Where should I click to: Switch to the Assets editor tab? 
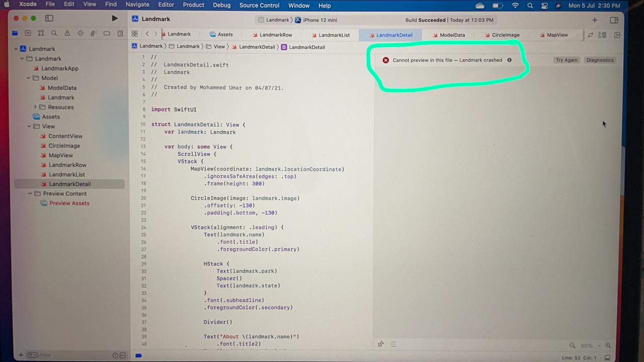tap(221, 35)
